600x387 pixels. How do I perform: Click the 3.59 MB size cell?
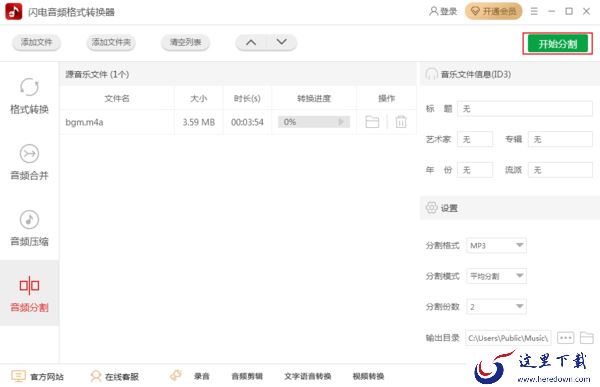click(199, 122)
